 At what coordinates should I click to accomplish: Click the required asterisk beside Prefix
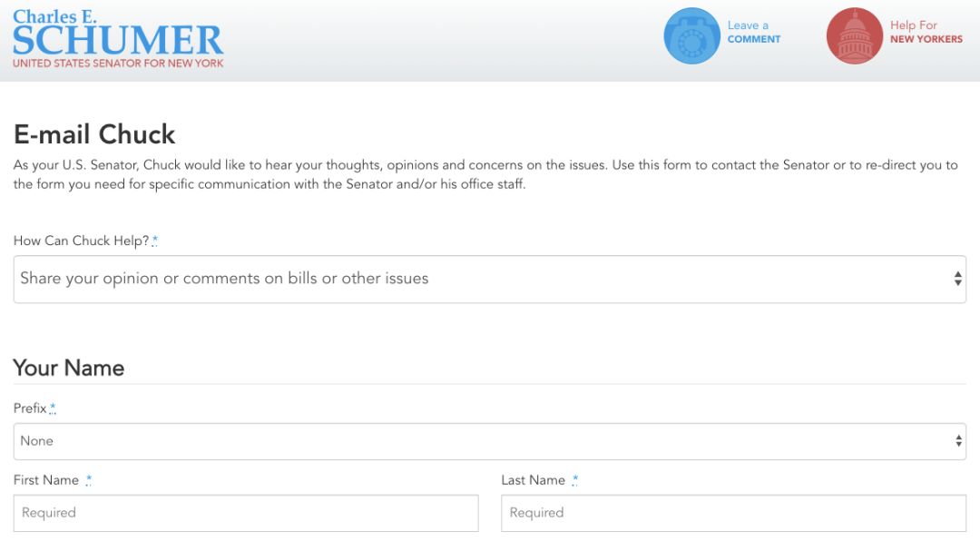coord(53,409)
